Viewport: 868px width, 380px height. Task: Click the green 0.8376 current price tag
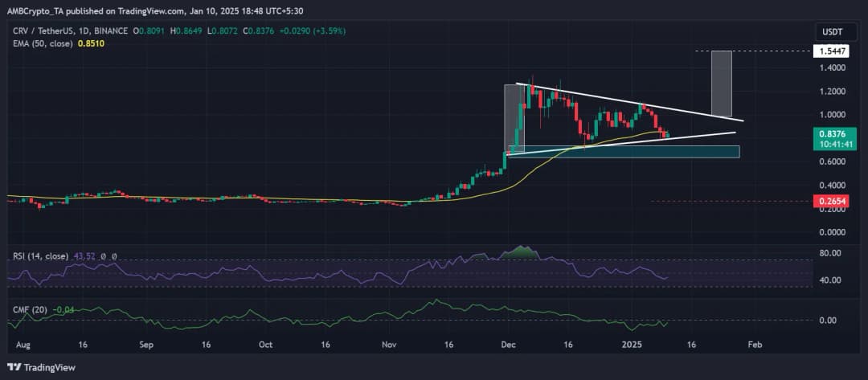pyautogui.click(x=829, y=133)
